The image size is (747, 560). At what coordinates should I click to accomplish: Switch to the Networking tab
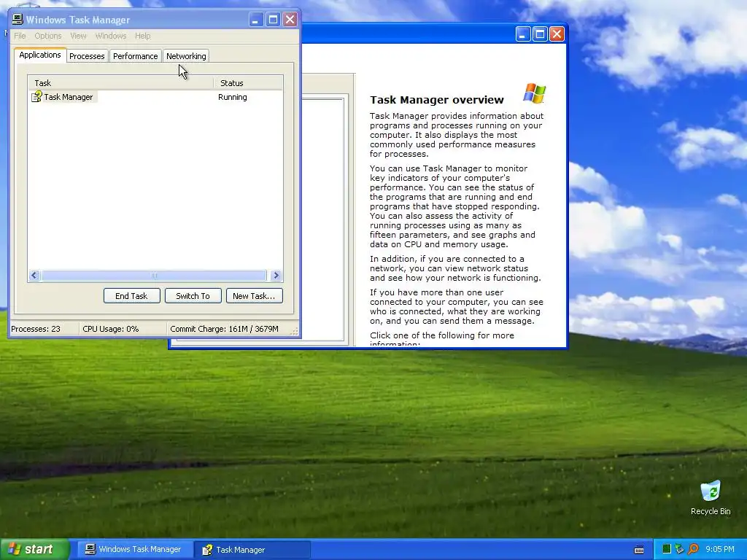pyautogui.click(x=186, y=56)
